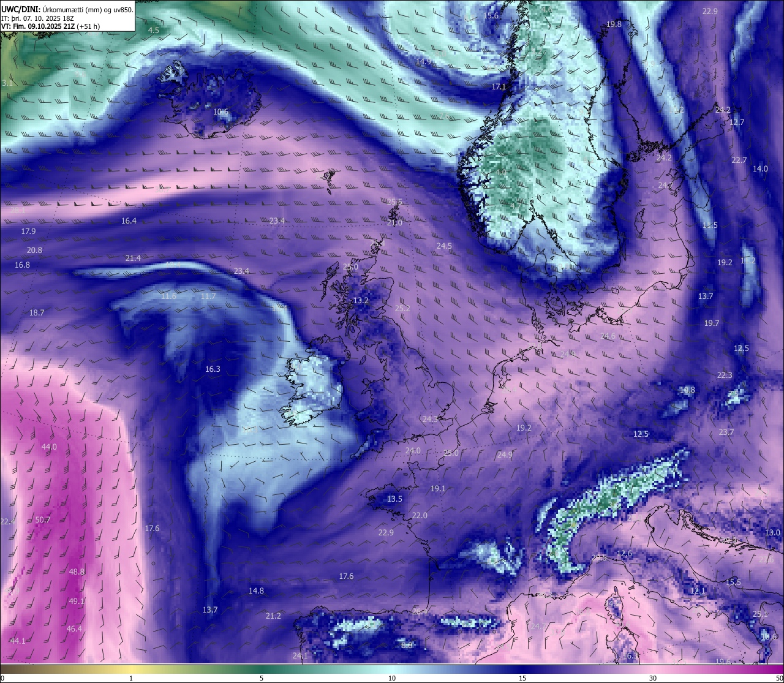Click the pink part of the legend colorbar near 30
The height and width of the screenshot is (683, 784).
(x=653, y=668)
